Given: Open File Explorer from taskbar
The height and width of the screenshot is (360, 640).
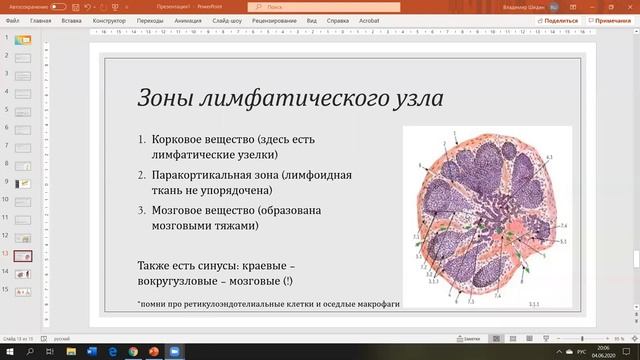Looking at the screenshot, I should click(71, 351).
